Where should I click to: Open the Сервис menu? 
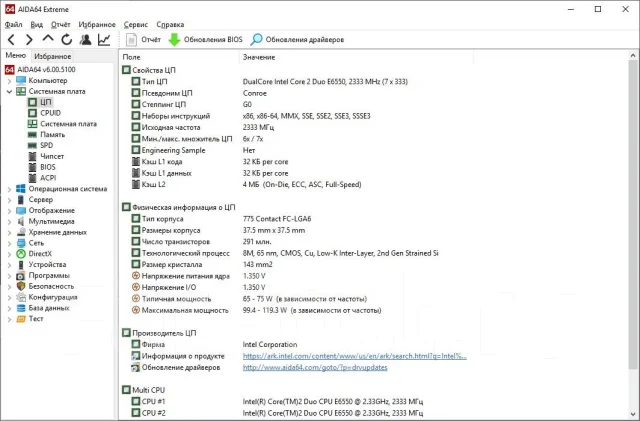coord(136,25)
